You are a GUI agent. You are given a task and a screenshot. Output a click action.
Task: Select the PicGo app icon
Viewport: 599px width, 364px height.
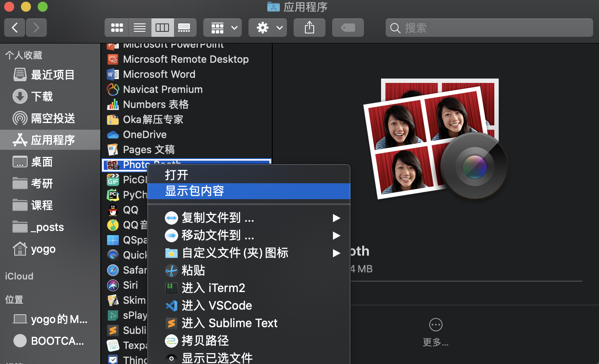pyautogui.click(x=113, y=180)
